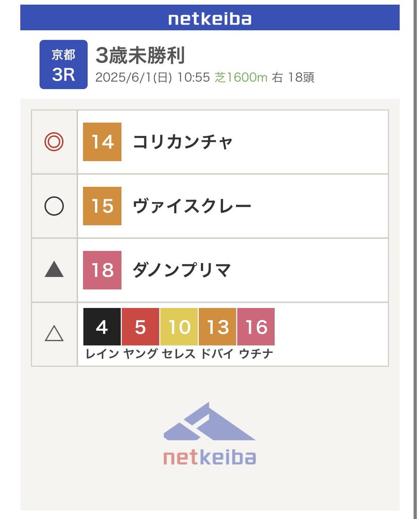Click the netkeiba mountain logo at bottom
The width and height of the screenshot is (420, 519).
210,434
